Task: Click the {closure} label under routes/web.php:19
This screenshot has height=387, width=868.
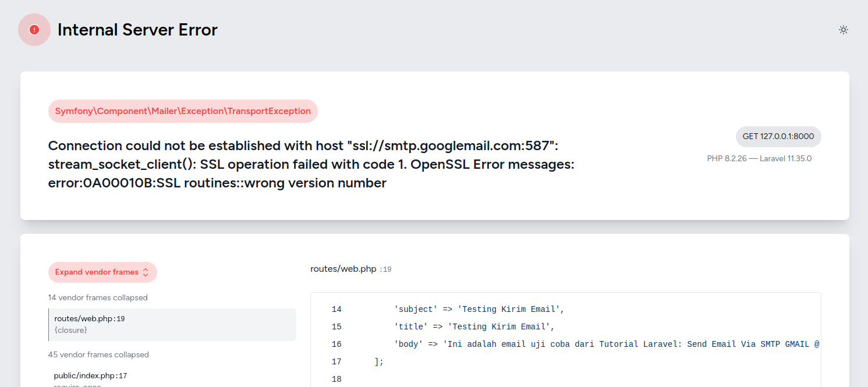Action: click(70, 330)
